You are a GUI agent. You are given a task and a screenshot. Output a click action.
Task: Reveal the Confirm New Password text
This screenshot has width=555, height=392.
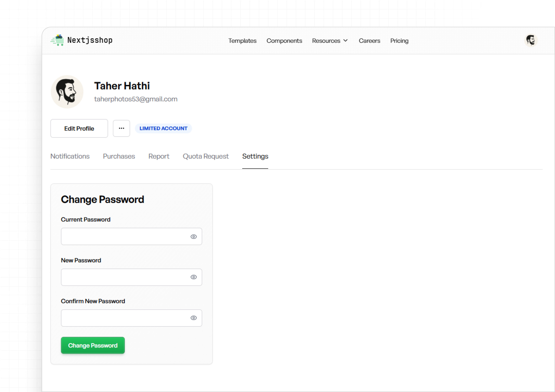tap(193, 318)
